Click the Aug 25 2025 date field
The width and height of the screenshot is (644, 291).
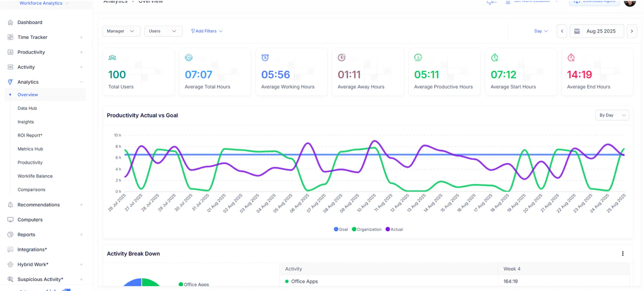click(x=597, y=31)
